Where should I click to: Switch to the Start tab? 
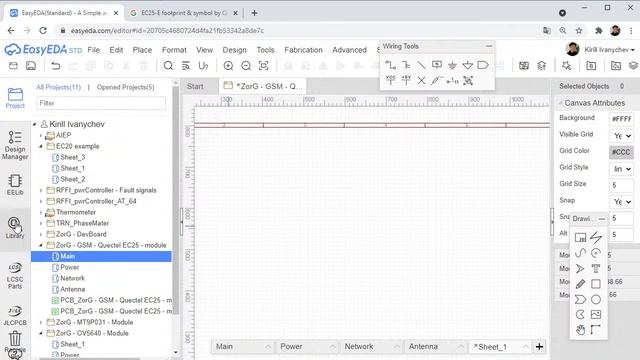(195, 87)
